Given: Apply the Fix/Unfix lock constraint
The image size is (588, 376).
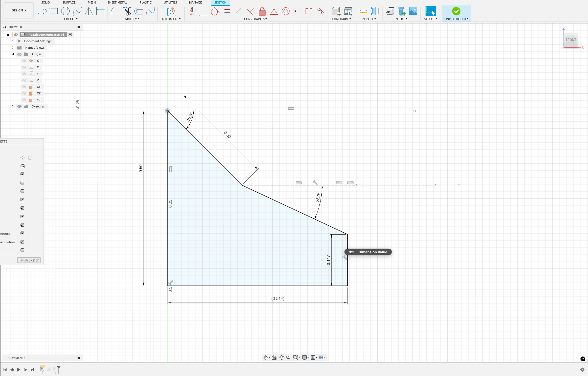Looking at the screenshot, I should click(x=262, y=11).
